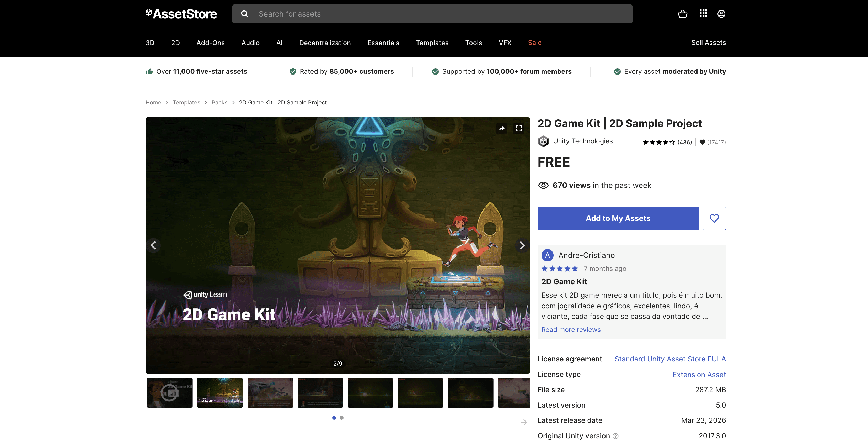This screenshot has width=868, height=442.
Task: Go to Packs breadcrumb
Action: pos(219,102)
